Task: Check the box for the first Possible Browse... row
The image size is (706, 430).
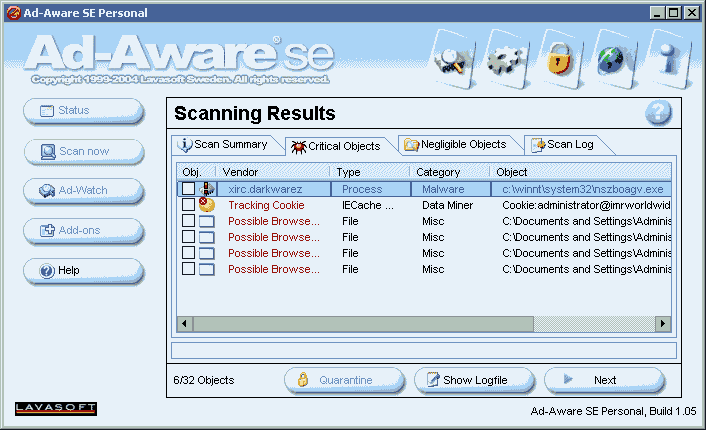Action: 188,221
